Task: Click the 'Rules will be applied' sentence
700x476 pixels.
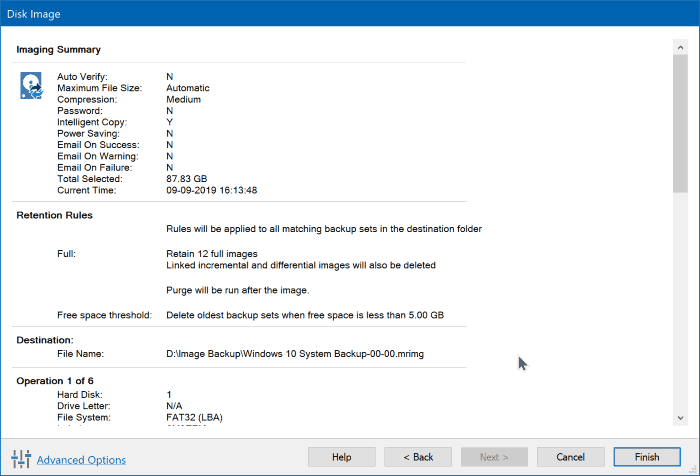Action: coord(324,229)
